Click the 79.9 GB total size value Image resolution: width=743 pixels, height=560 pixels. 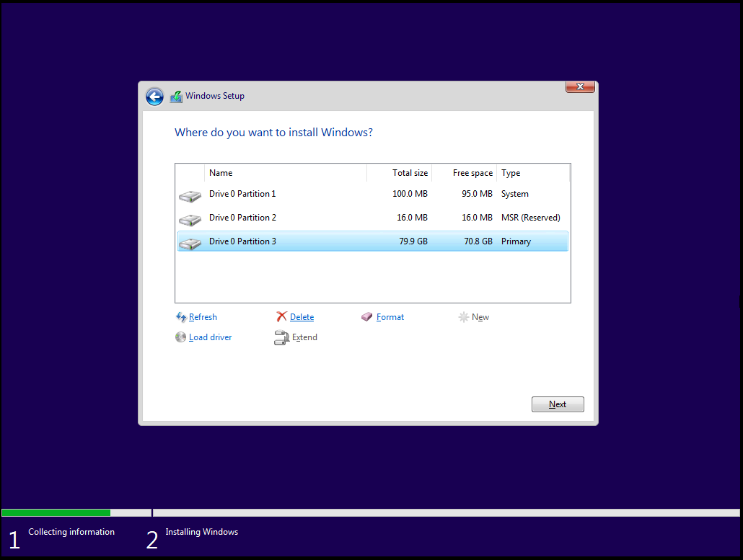[413, 241]
